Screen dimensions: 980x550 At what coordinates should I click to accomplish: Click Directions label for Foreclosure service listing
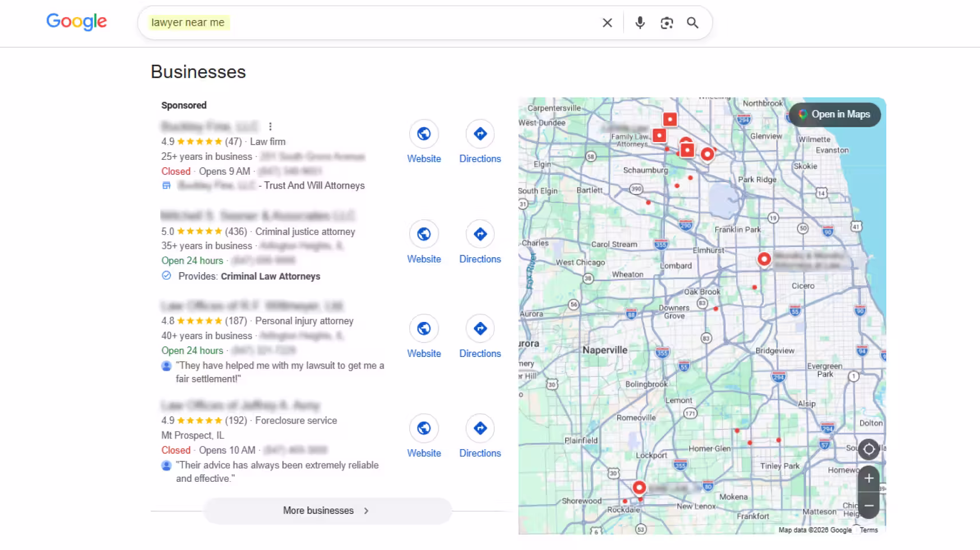click(x=480, y=453)
